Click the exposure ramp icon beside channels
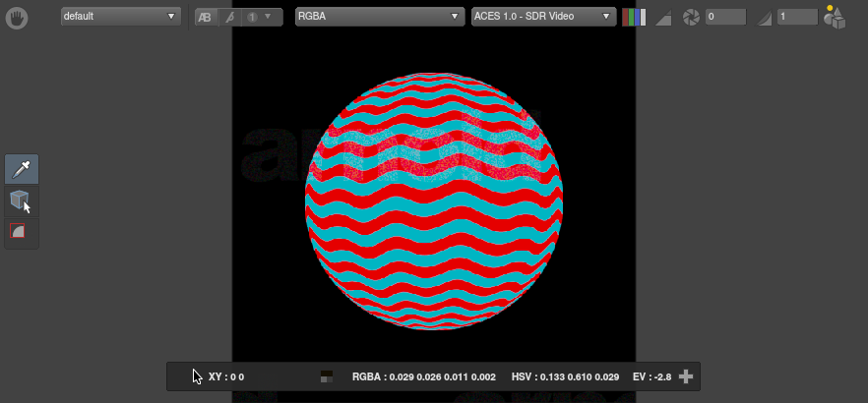868x403 pixels. pyautogui.click(x=663, y=18)
